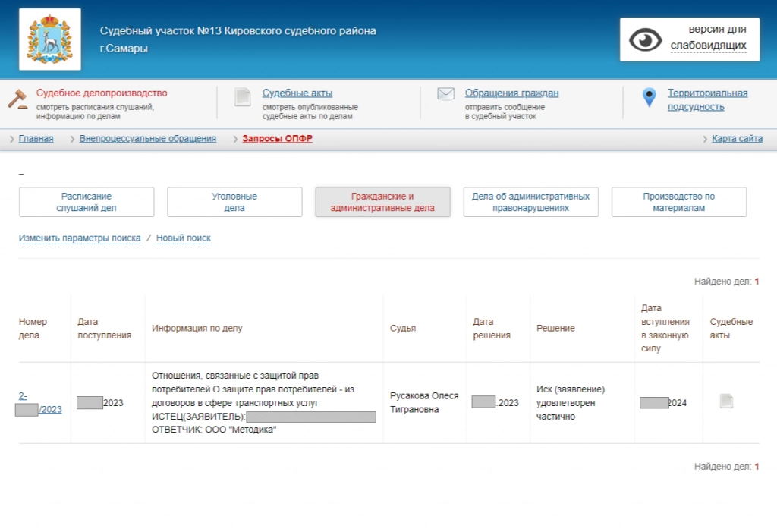Image resolution: width=777 pixels, height=532 pixels.
Task: Click the top Найдено дел: 1 counter
Action: pos(726,281)
